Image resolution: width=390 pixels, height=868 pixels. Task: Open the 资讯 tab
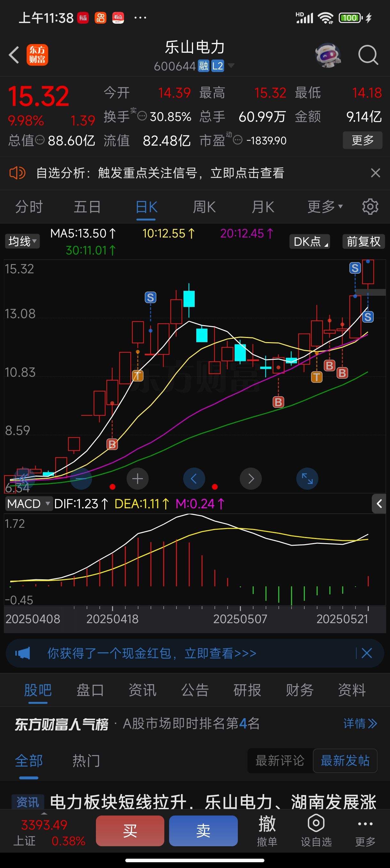tap(143, 690)
